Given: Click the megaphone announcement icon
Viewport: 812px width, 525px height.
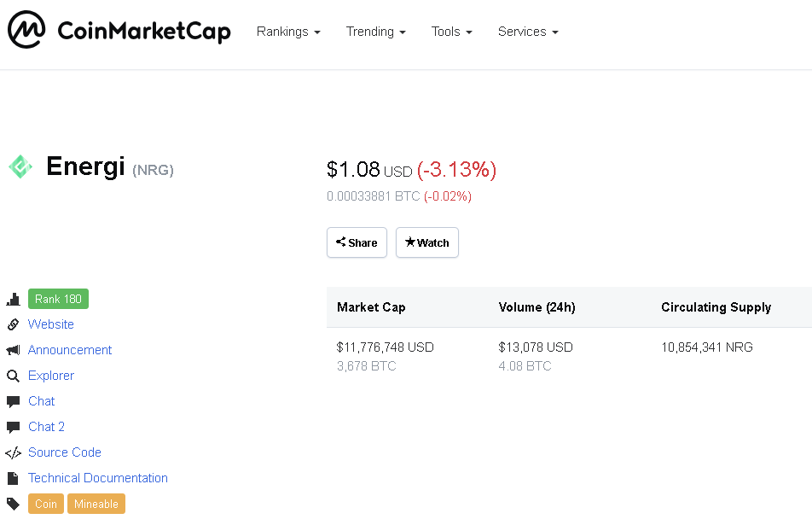Looking at the screenshot, I should [x=13, y=350].
